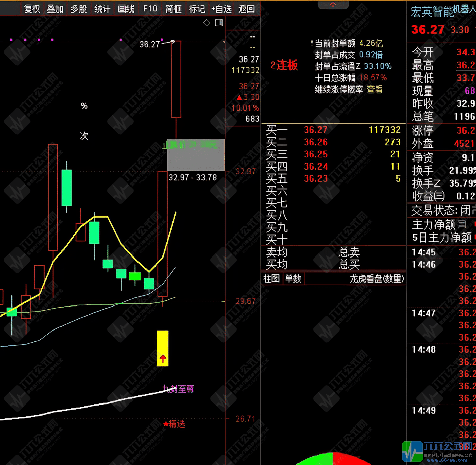The image size is (476, 465).
Task: Open the 主力净额 detail list icon
Action: pyautogui.click(x=462, y=224)
